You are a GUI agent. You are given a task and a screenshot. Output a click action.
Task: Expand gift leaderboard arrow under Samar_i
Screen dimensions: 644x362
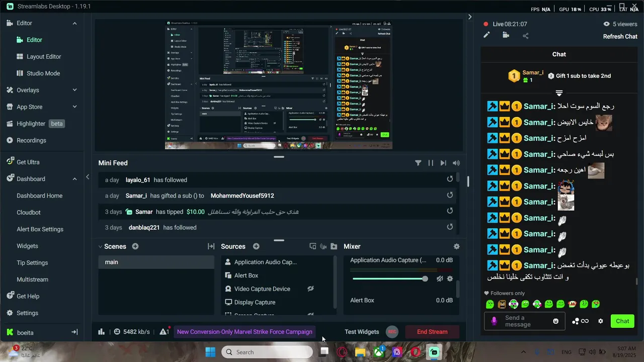coord(559,93)
